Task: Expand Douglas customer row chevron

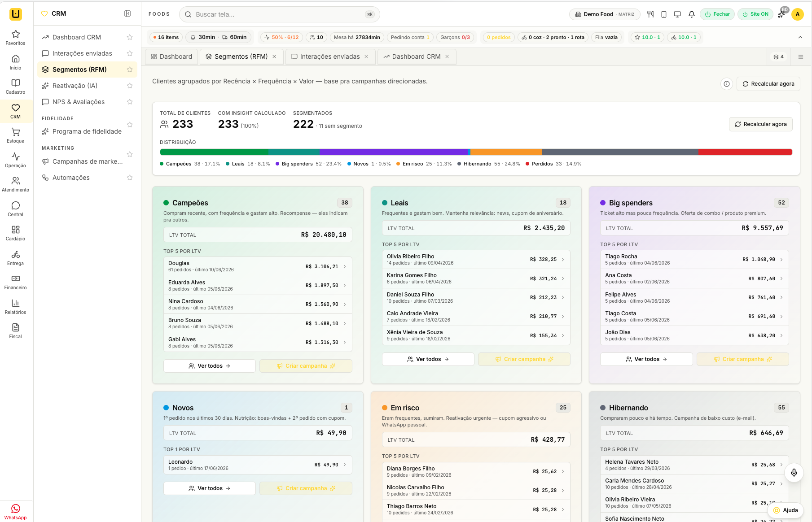Action: (x=345, y=266)
